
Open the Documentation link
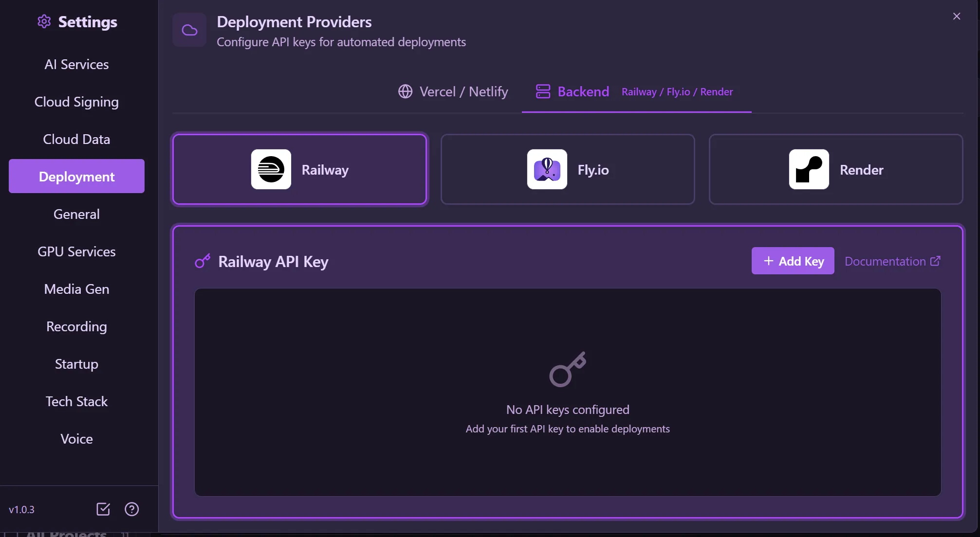click(x=892, y=261)
